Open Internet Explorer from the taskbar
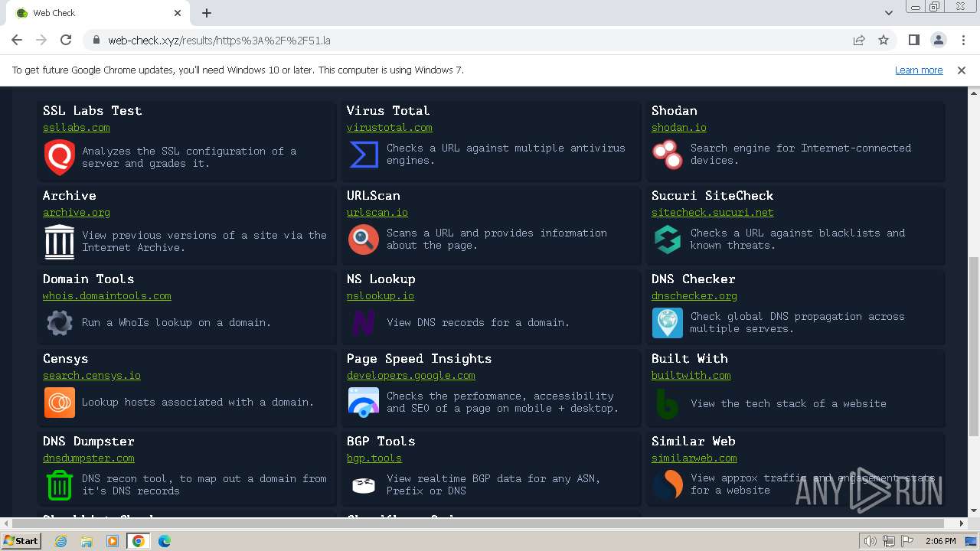The height and width of the screenshot is (551, 980). pyautogui.click(x=61, y=541)
